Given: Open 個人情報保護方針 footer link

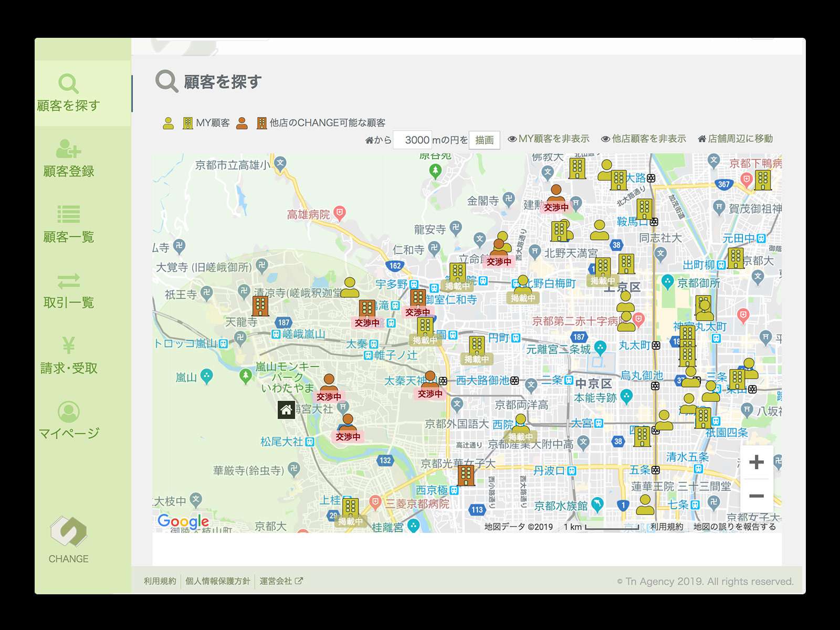Looking at the screenshot, I should [x=217, y=581].
